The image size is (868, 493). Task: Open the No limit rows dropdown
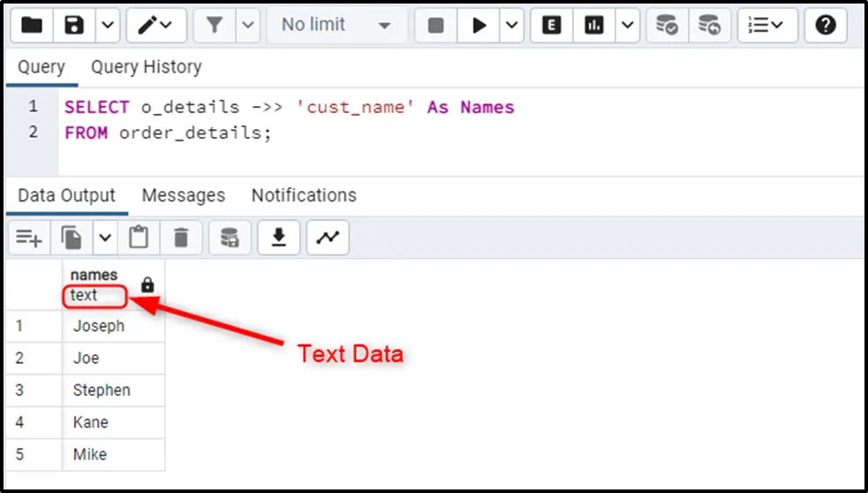tap(336, 26)
